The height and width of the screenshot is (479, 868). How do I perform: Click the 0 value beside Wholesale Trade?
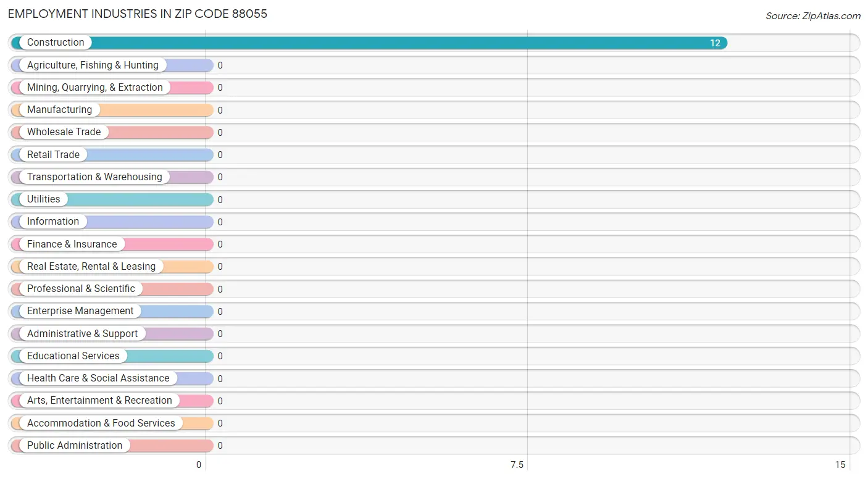click(220, 133)
